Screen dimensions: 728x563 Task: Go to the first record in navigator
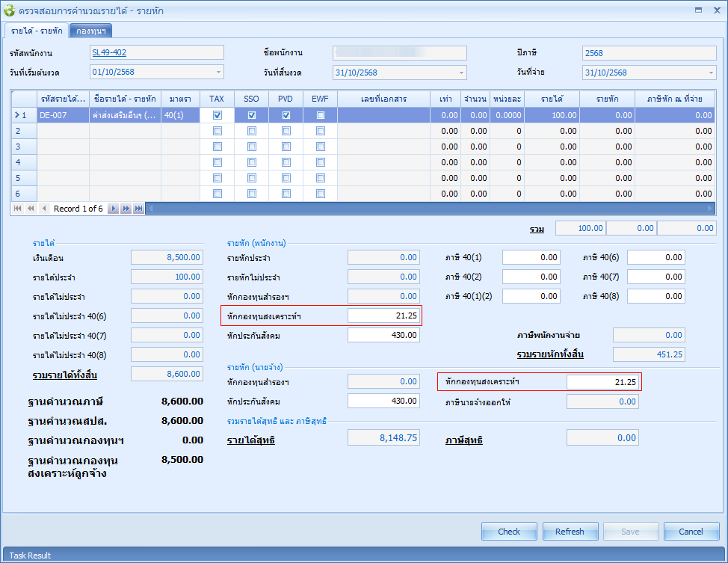click(x=19, y=209)
